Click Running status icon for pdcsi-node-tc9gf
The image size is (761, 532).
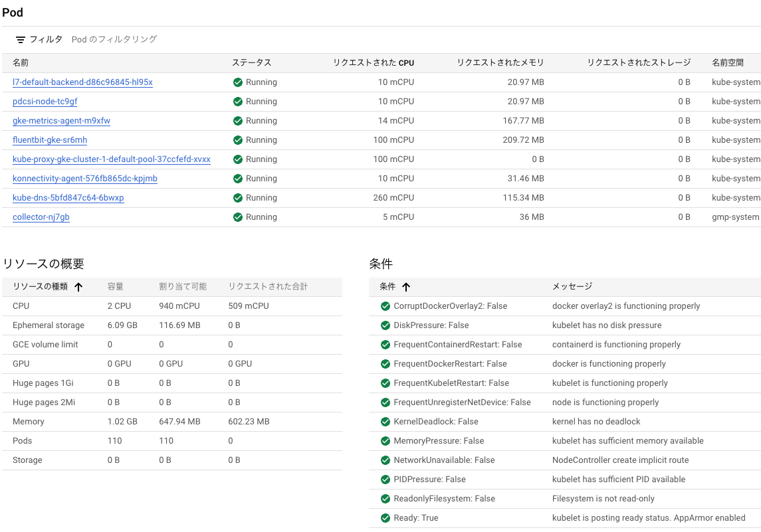(x=238, y=102)
